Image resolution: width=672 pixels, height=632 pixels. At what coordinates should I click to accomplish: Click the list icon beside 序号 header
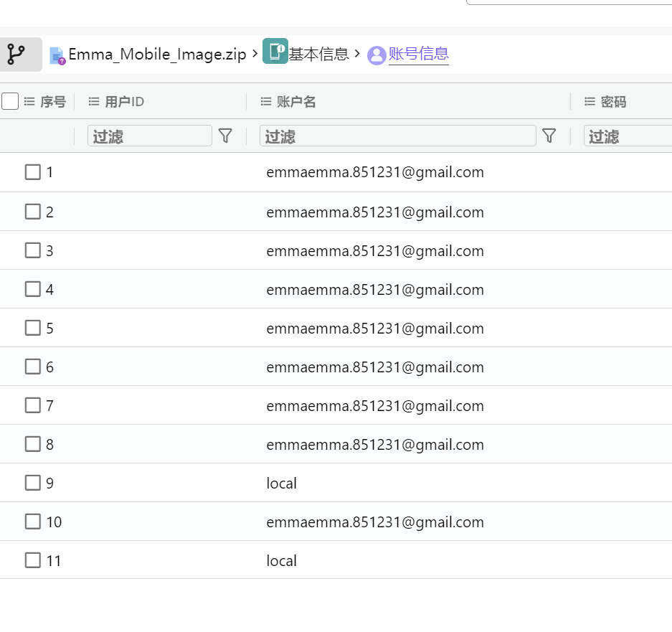coord(29,101)
